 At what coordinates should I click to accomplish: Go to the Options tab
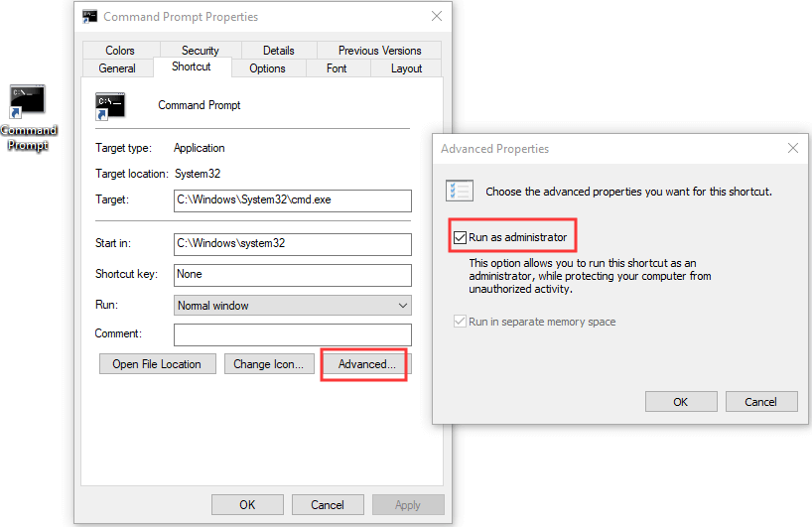[267, 68]
